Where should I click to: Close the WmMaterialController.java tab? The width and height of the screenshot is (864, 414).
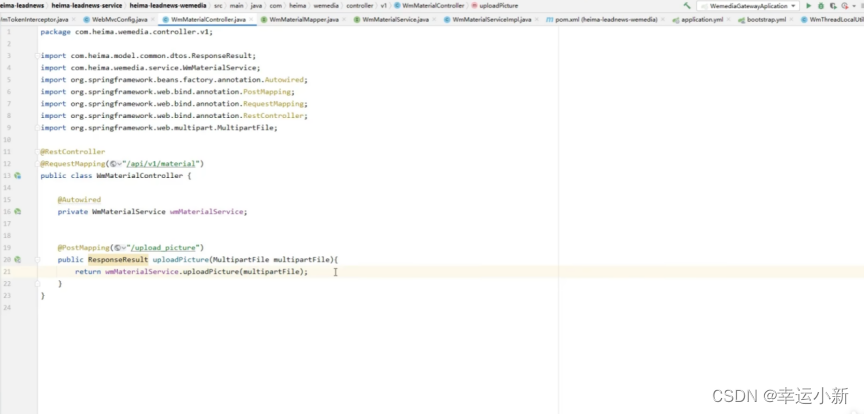point(251,19)
